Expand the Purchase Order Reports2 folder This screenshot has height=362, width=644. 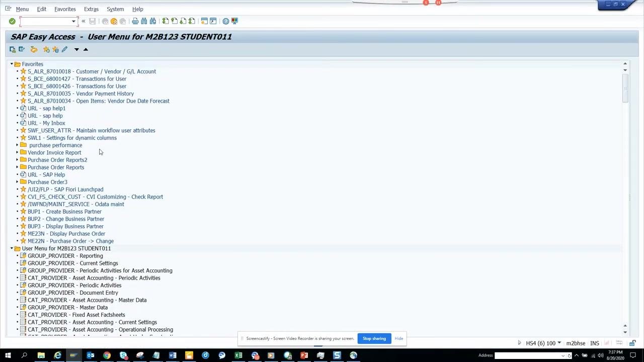tap(17, 160)
